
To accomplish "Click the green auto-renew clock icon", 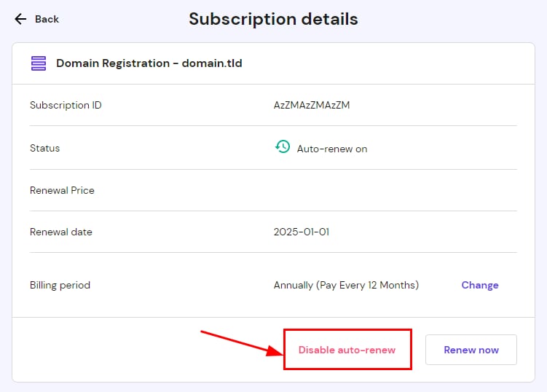I will tap(282, 147).
